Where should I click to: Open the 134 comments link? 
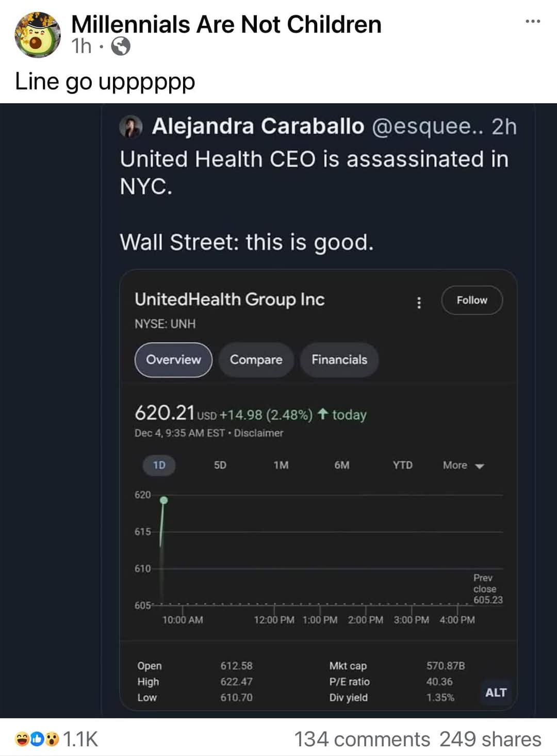click(x=362, y=739)
